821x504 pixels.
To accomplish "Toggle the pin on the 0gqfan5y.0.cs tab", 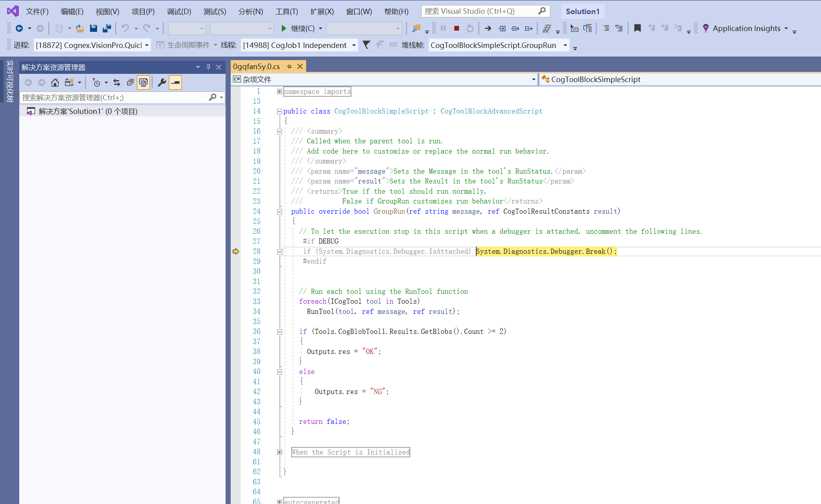I will tap(289, 66).
